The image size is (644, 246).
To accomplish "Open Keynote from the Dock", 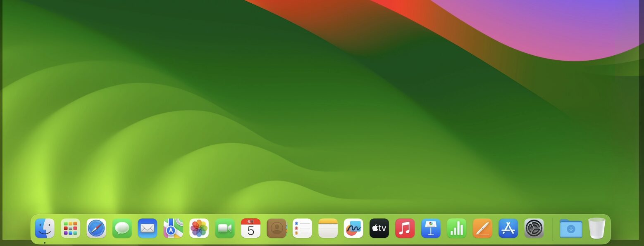I will point(431,228).
